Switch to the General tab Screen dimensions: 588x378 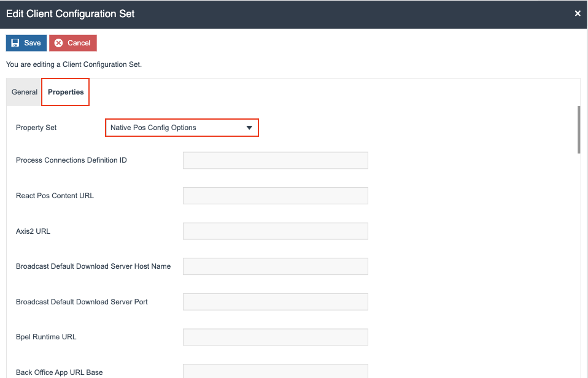tap(24, 91)
